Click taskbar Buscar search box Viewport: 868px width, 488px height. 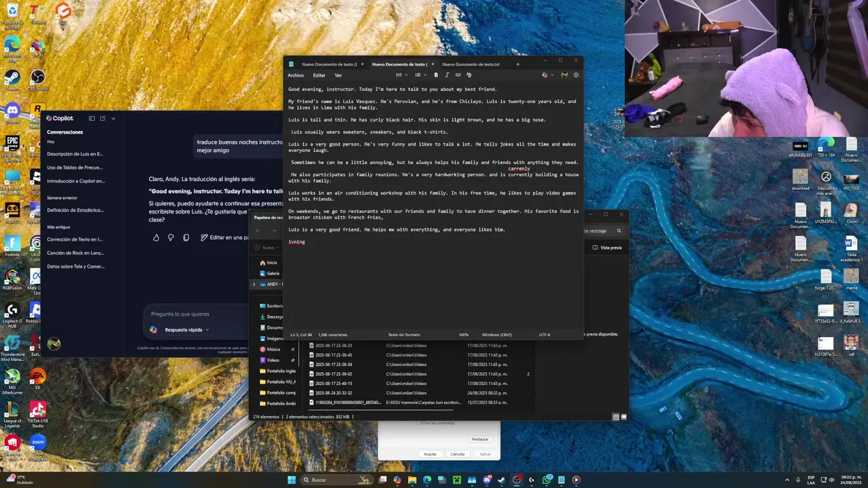[x=336, y=480]
